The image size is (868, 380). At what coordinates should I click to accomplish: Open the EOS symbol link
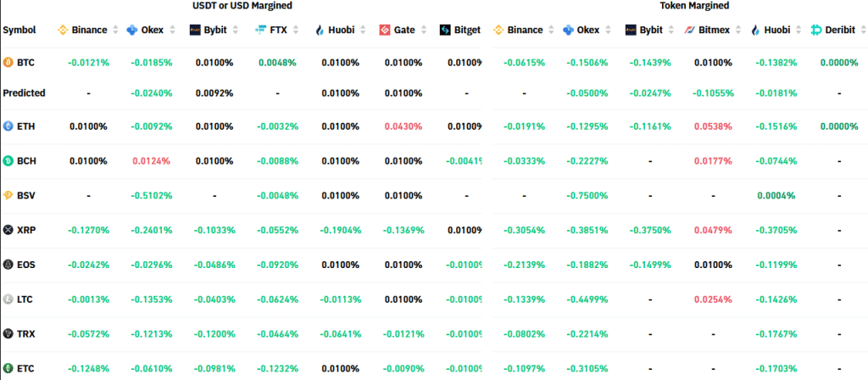coord(26,265)
